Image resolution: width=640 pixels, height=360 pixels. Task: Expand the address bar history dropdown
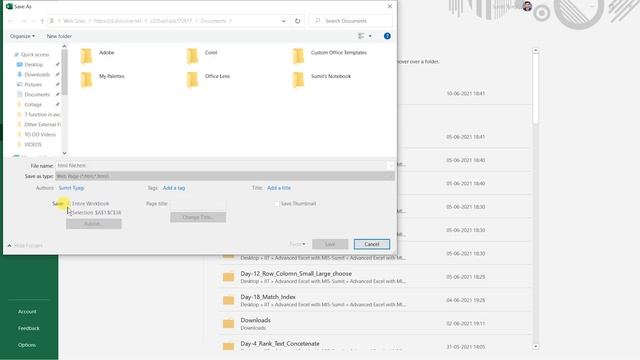pos(284,21)
